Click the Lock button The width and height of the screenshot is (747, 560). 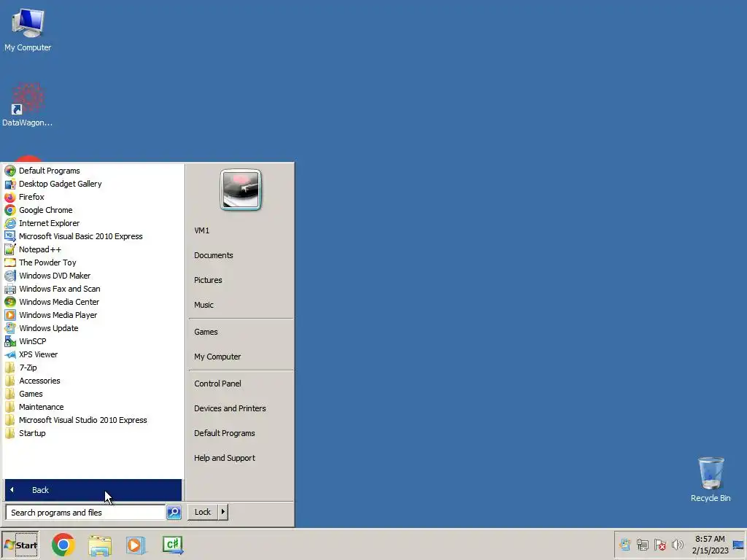[203, 512]
